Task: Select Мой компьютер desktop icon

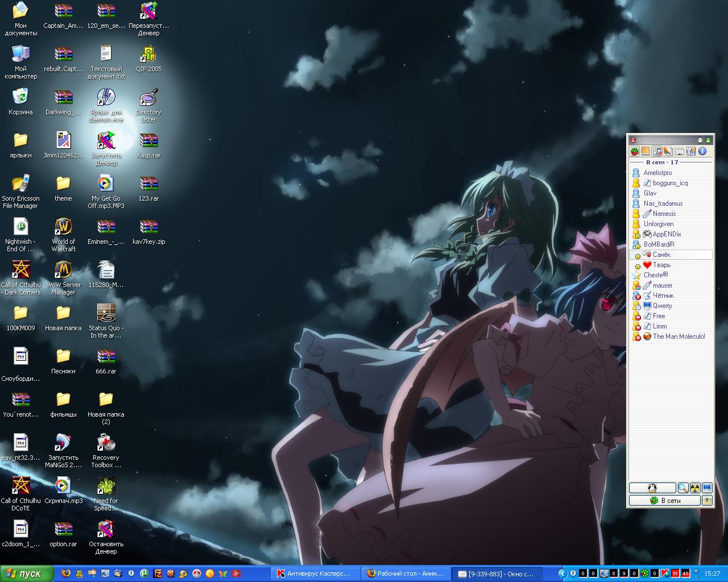Action: point(20,62)
